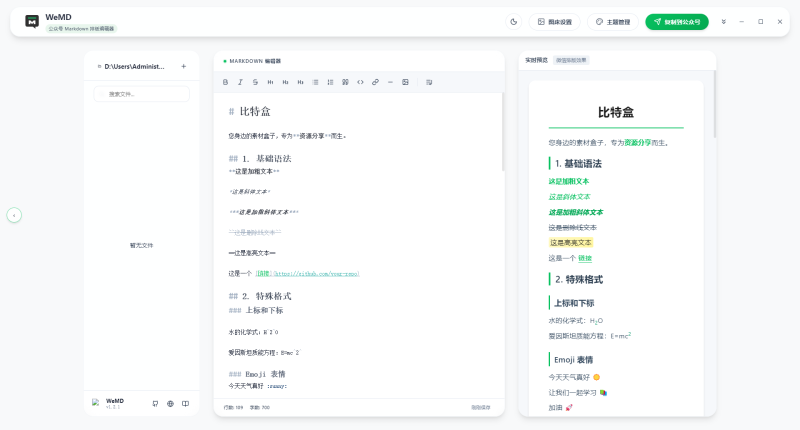Insert a level 1 heading (H1)

(x=270, y=82)
